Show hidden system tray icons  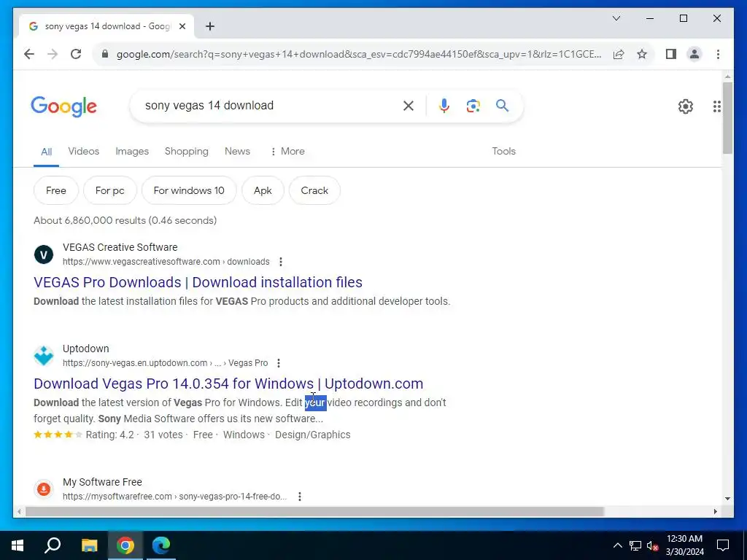click(x=617, y=545)
